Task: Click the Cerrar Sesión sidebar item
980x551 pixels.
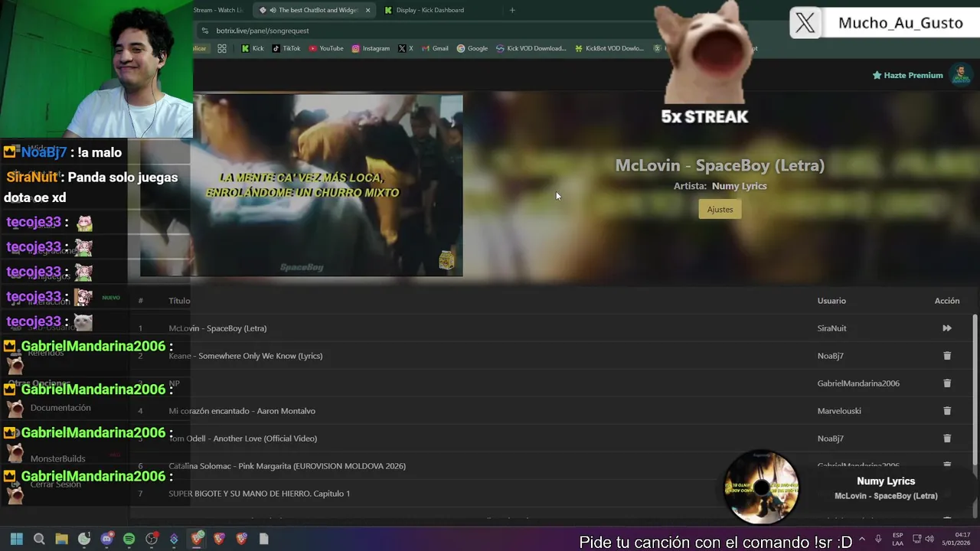Action: (x=55, y=484)
